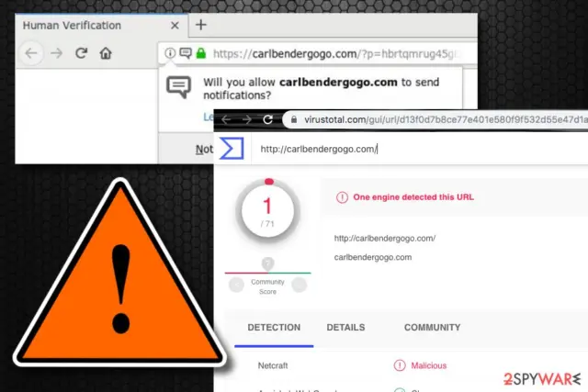588x392 pixels.
Task: Close the Human Verification tab
Action: pyautogui.click(x=175, y=26)
